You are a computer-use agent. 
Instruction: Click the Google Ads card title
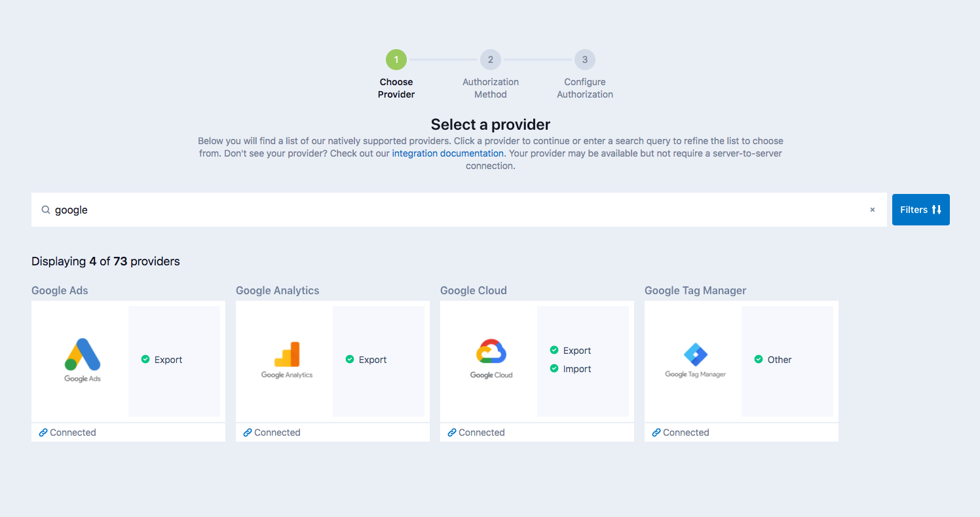tap(60, 290)
